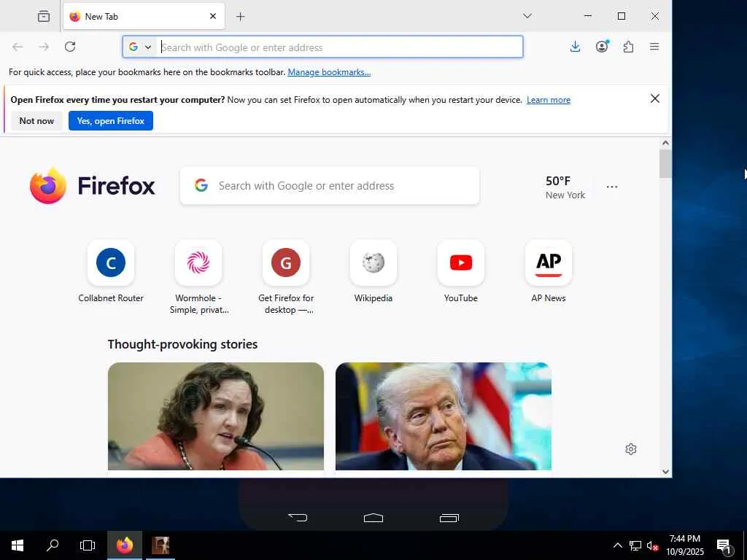
Task: Click the Forward arrow in Firefox toolbar
Action: [x=44, y=47]
